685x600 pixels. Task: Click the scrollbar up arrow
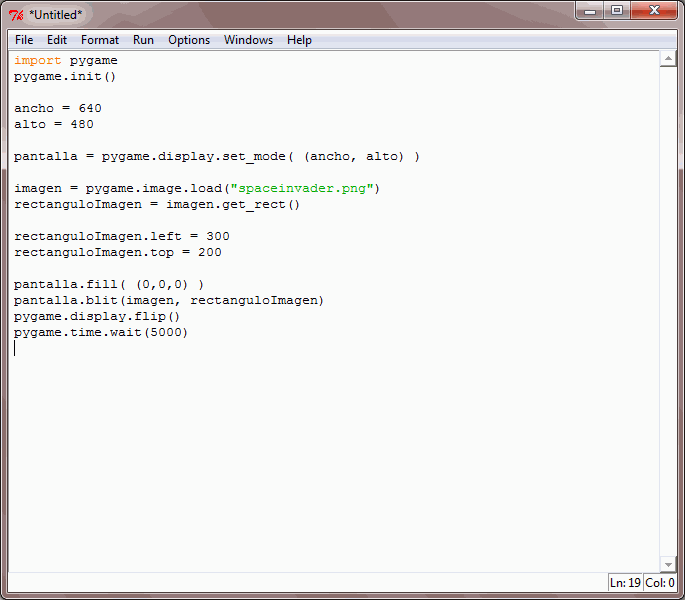click(x=668, y=59)
